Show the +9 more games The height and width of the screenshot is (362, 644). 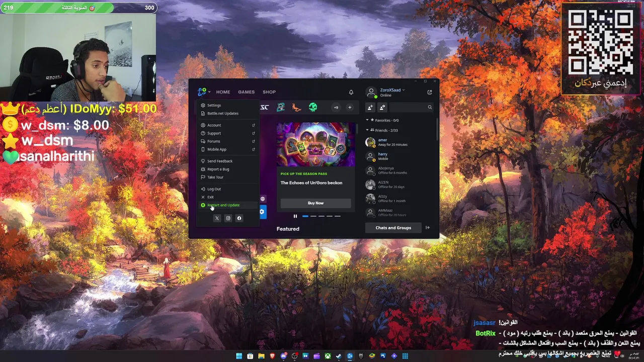point(336,107)
